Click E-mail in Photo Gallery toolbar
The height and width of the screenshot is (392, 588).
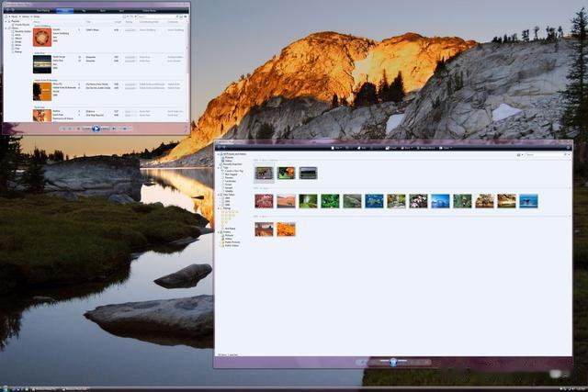391,148
